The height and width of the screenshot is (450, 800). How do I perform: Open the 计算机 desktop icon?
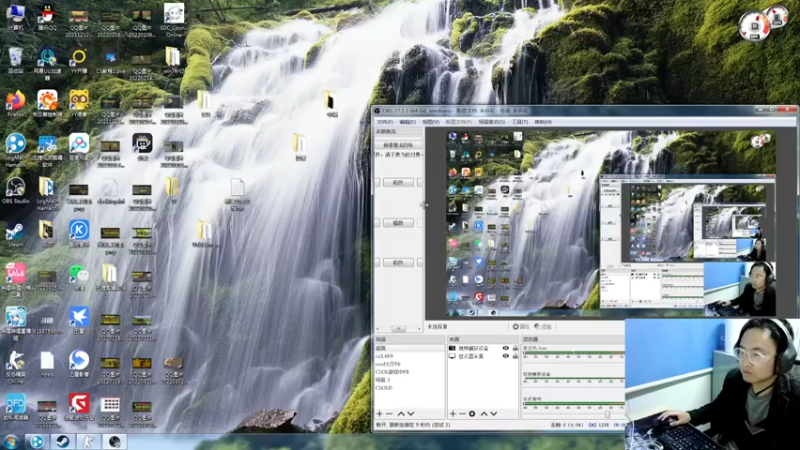point(16,18)
